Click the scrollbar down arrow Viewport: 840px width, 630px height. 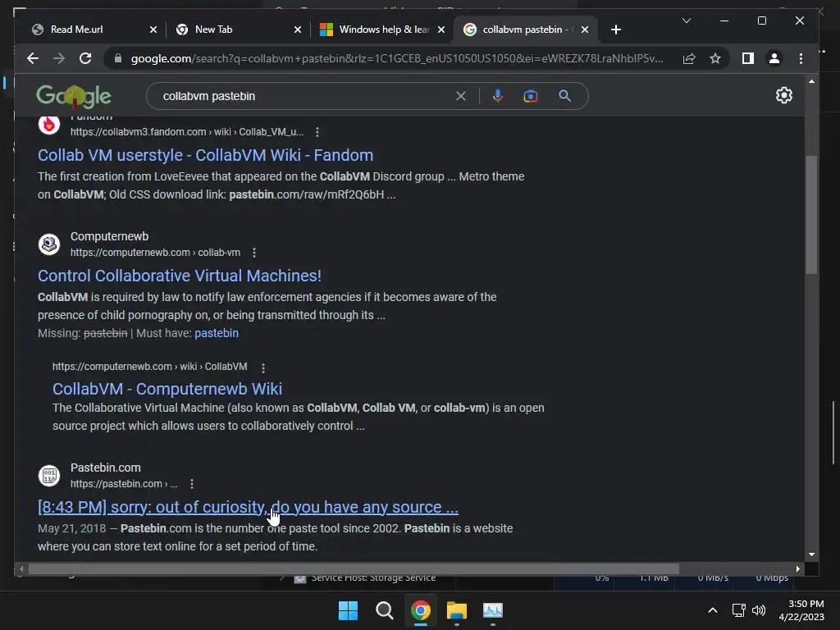pos(811,555)
